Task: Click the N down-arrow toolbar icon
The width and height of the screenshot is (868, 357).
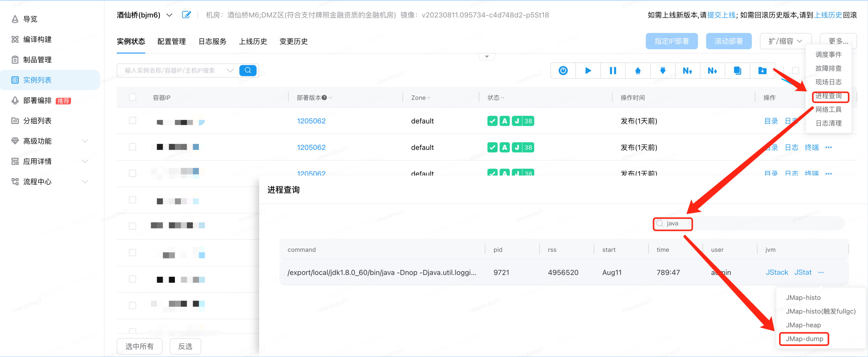Action: pos(712,70)
